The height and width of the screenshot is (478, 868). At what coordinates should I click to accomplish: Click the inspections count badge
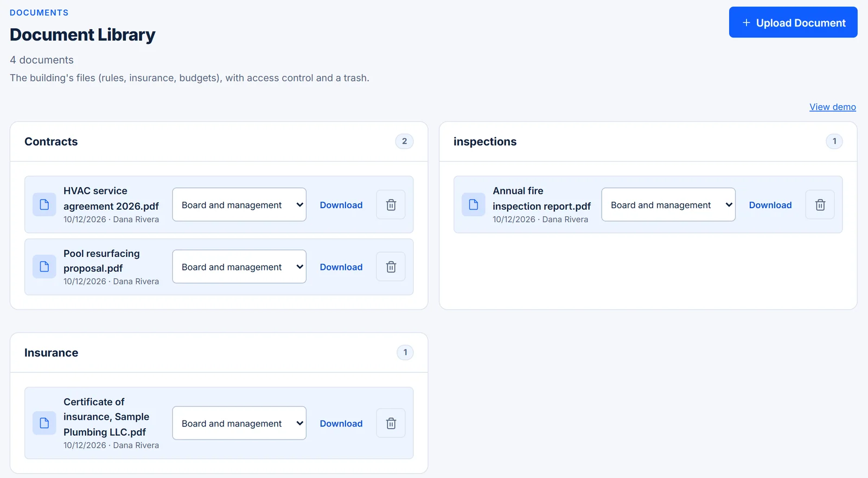pos(834,141)
